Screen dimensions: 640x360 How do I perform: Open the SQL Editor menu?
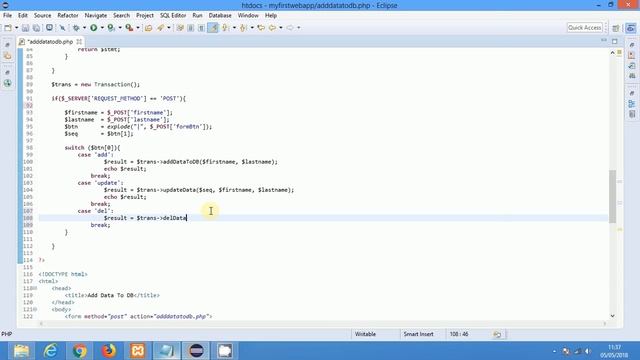pos(173,16)
